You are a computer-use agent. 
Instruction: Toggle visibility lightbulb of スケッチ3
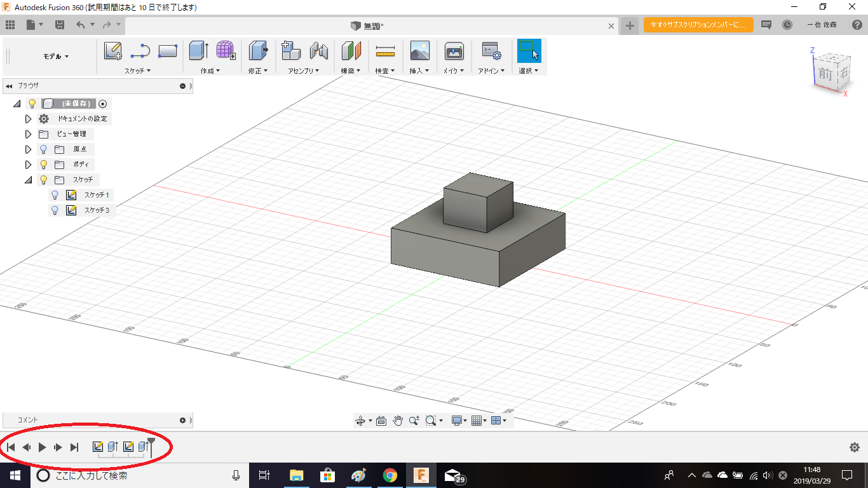tap(55, 210)
